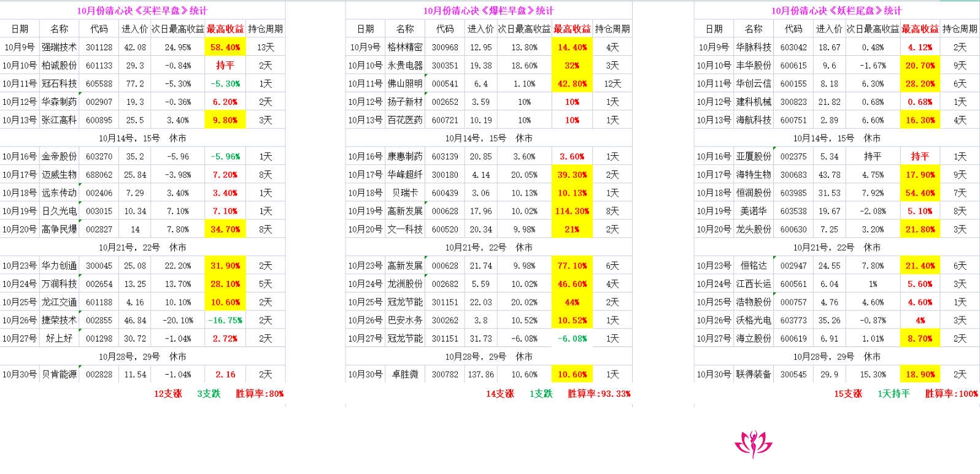
Task: Select the 13天 holding period cell
Action: tap(266, 47)
